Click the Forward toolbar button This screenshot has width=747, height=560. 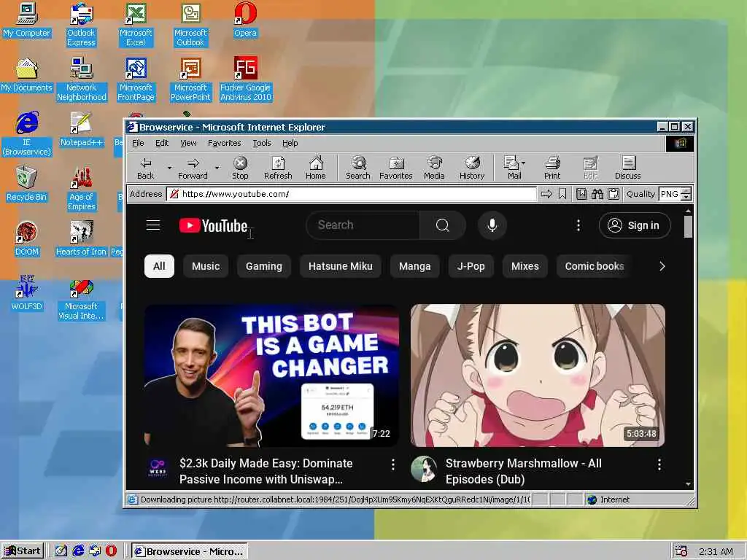(x=193, y=168)
